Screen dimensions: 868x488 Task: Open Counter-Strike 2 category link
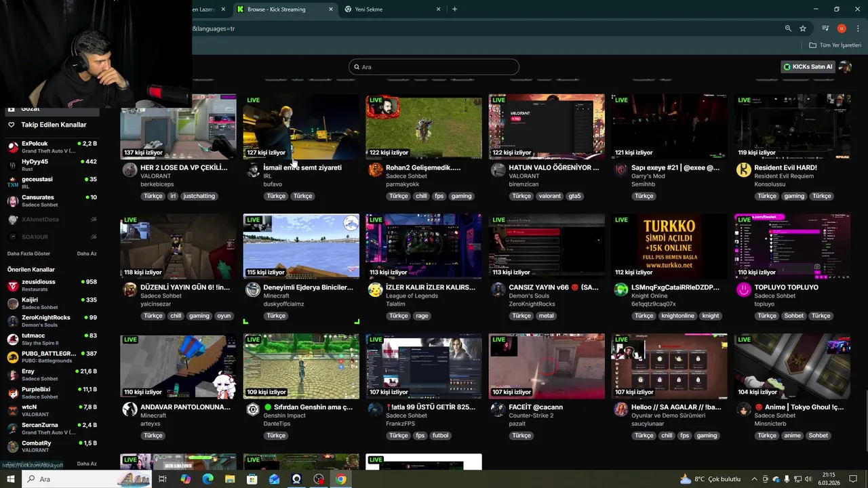point(531,415)
